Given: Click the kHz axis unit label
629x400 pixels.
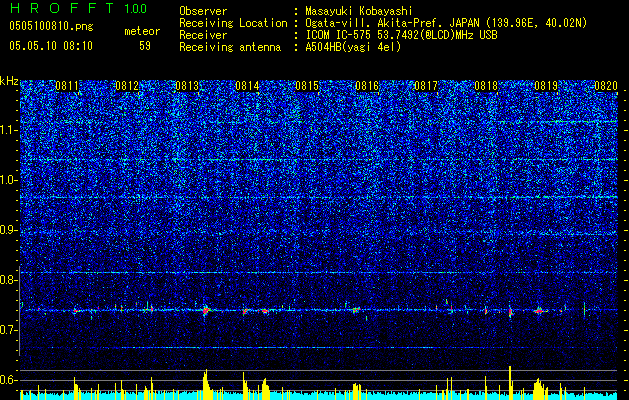Looking at the screenshot, I should 9,81.
